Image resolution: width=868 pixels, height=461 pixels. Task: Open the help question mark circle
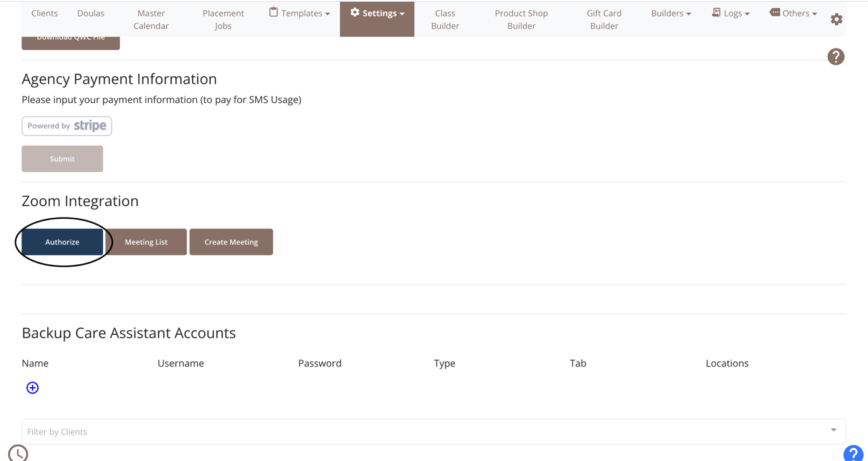[836, 56]
